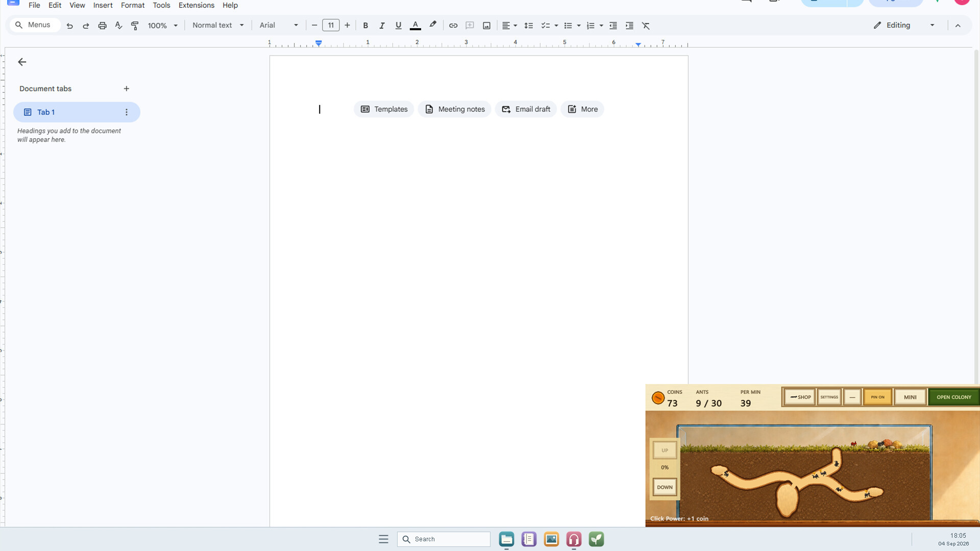Choose the Meeting notes chip
Screen dimensions: 980x551
click(x=454, y=109)
